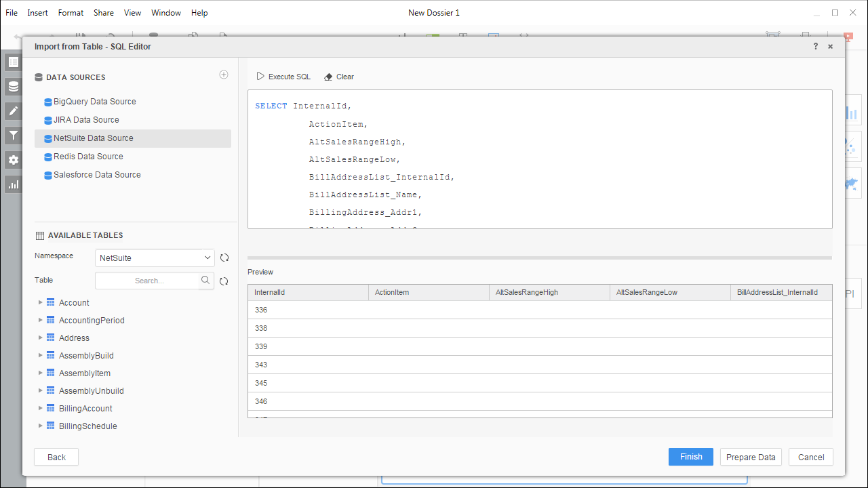This screenshot has height=488, width=868.
Task: Choose the Salesforce Data Source
Action: 97,175
